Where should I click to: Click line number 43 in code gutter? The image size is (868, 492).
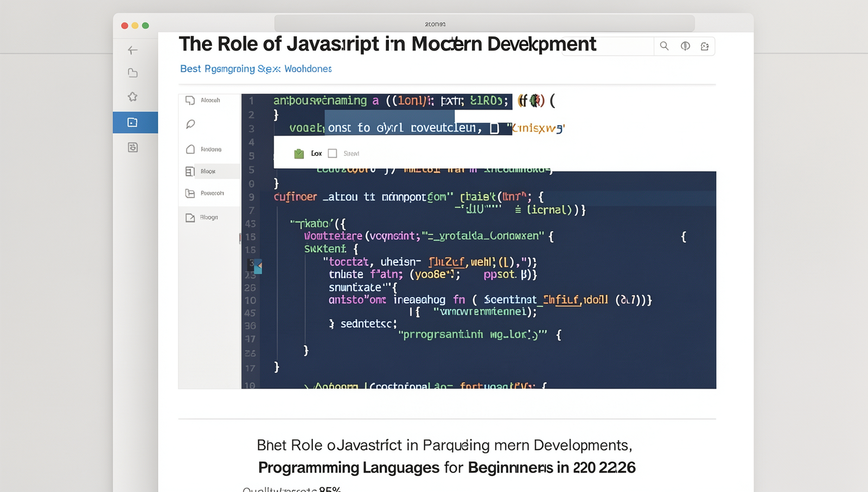point(250,224)
